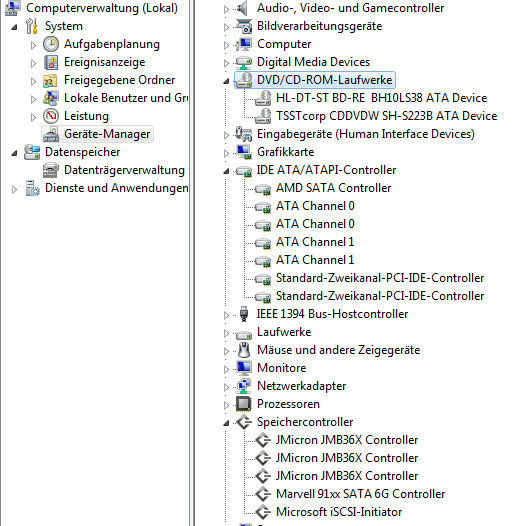Click the Audio-, Video- und Gamecontroller speaker icon

[x=243, y=8]
